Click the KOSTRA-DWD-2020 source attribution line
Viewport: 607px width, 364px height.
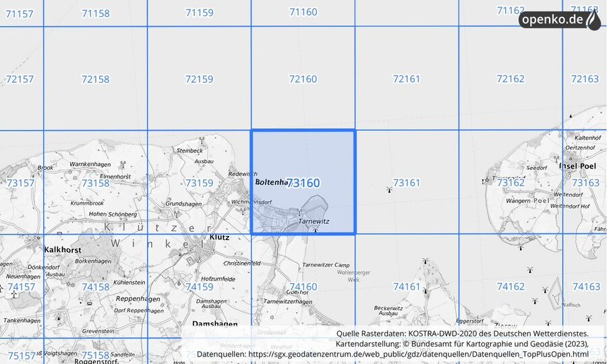pyautogui.click(x=462, y=334)
